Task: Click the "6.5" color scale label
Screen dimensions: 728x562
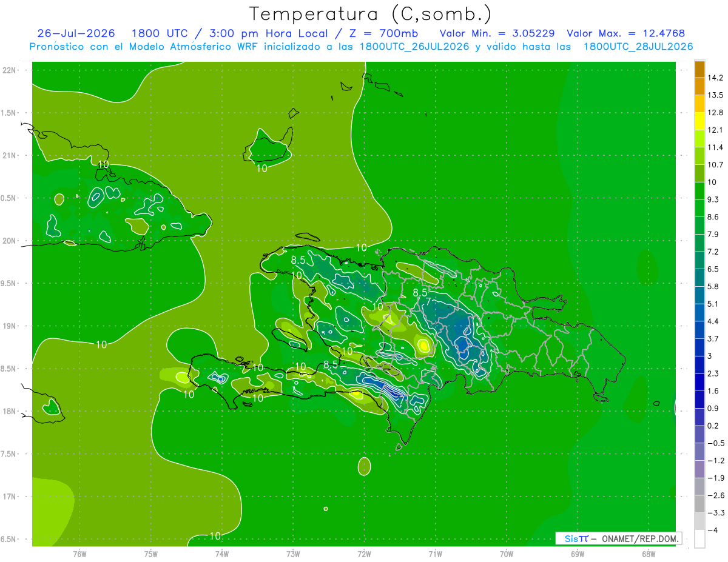Action: pos(714,269)
